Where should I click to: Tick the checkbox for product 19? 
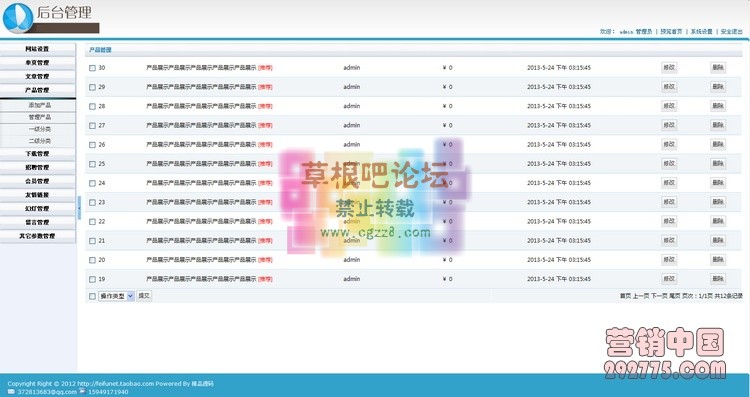point(92,279)
